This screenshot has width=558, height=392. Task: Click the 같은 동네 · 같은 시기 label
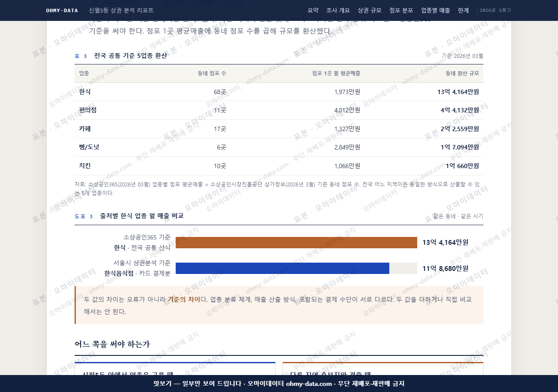pyautogui.click(x=458, y=216)
